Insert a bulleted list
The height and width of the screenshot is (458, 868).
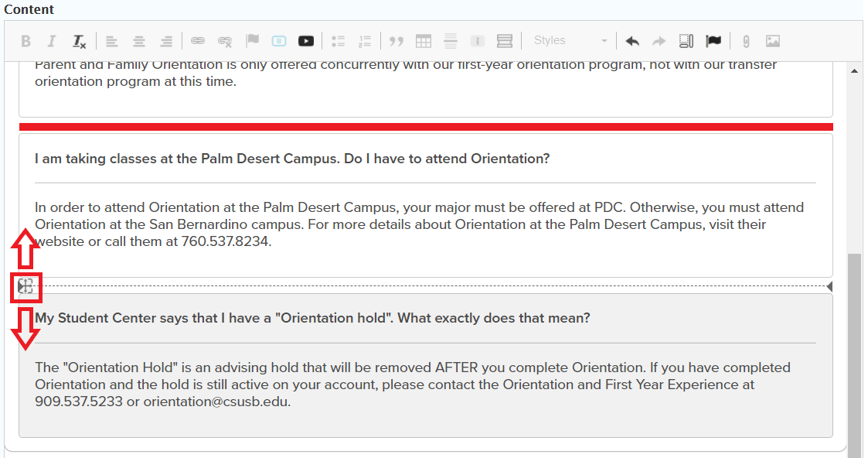(338, 41)
